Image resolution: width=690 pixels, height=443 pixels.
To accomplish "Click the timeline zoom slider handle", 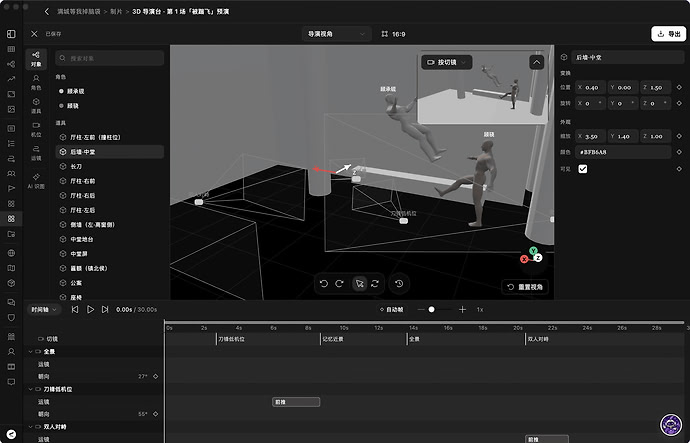I will (x=432, y=310).
